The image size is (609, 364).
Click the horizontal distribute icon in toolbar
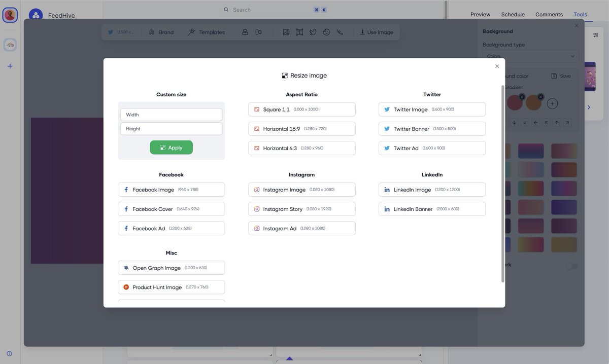click(x=259, y=32)
